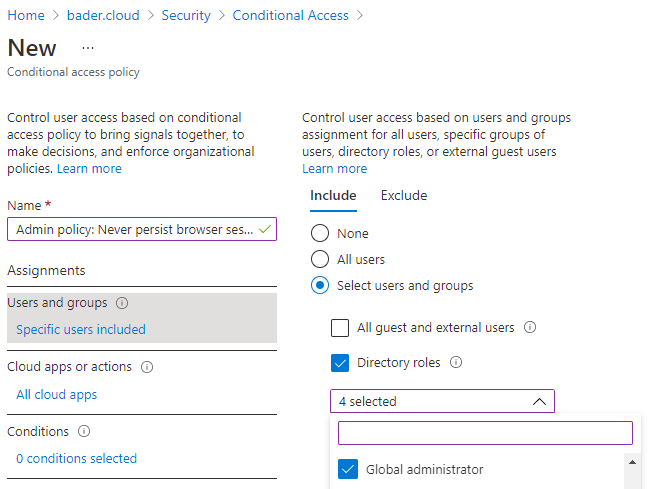The width and height of the screenshot is (648, 489).
Task: Open 0 conditions selected link
Action: pos(77,459)
